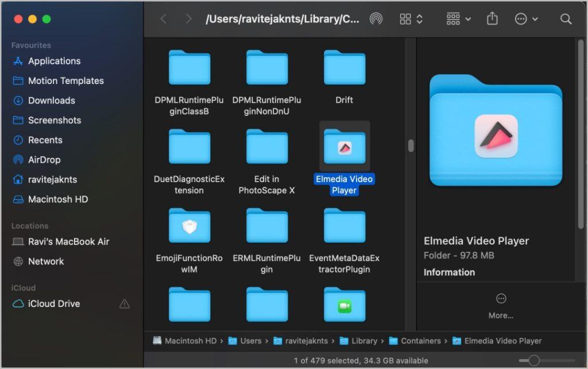Click the preview pane scrollbar
Screen dimensions: 588x369
point(581,133)
